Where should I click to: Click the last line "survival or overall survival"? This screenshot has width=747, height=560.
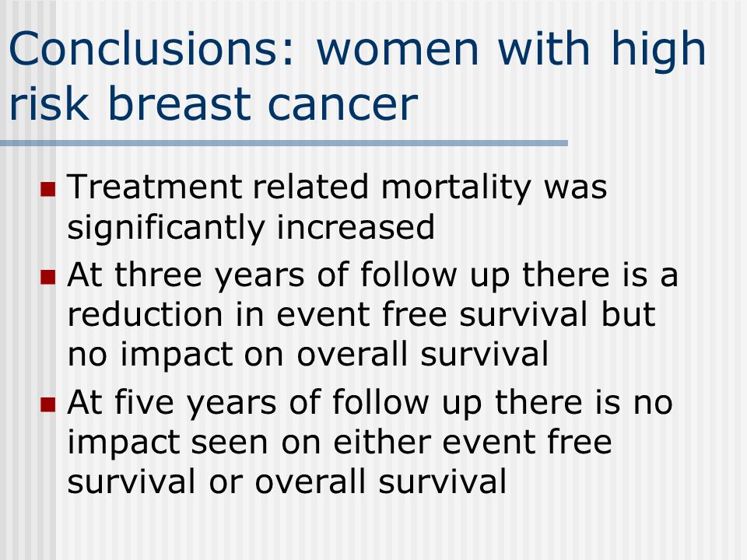(287, 481)
